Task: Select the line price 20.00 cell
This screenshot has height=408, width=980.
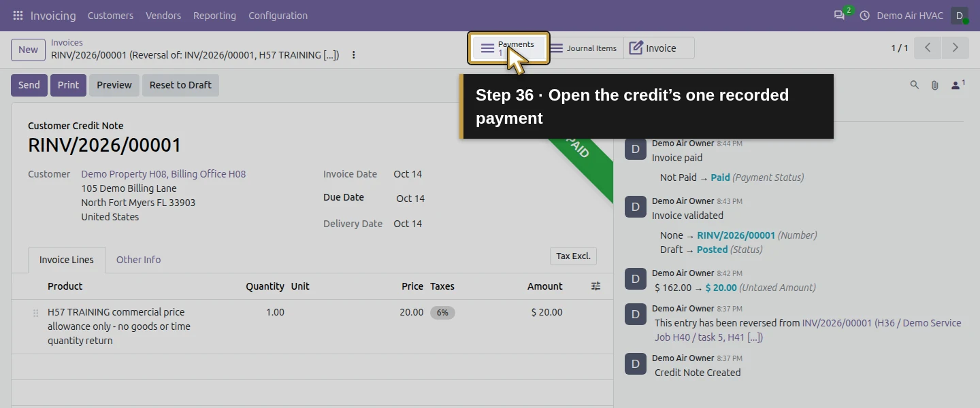Action: pyautogui.click(x=411, y=312)
